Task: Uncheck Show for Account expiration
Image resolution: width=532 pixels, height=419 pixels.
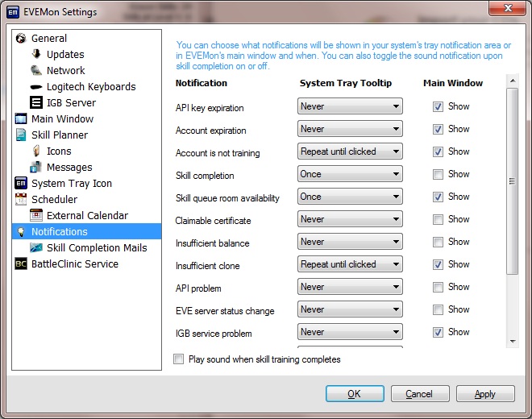Action: (x=438, y=129)
